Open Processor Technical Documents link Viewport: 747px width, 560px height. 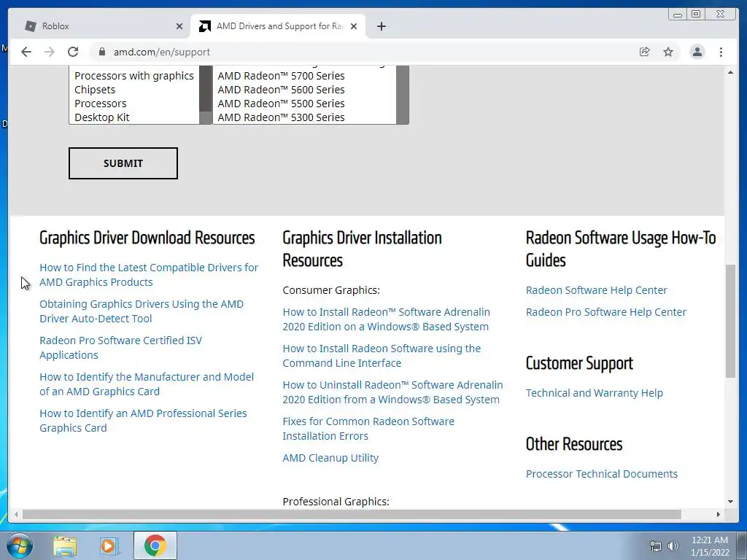[601, 474]
